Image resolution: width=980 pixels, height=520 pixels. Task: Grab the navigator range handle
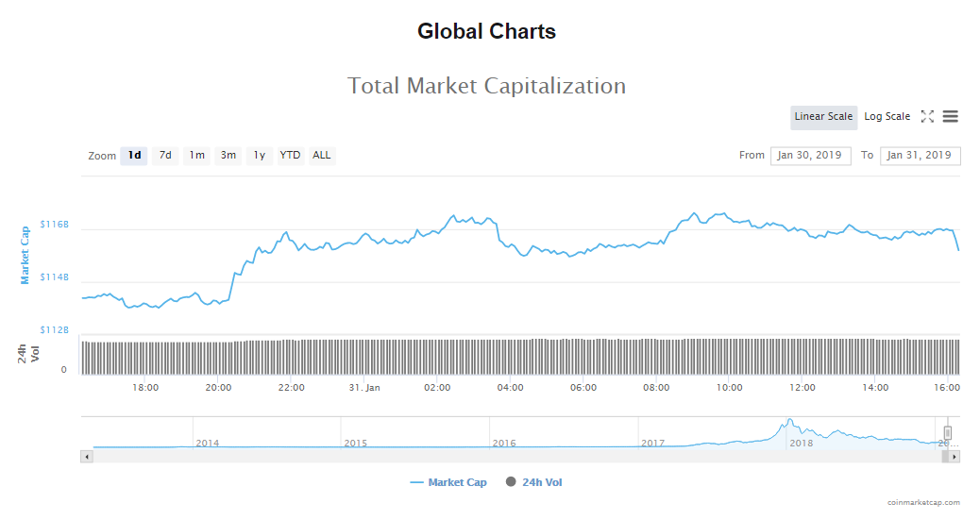click(947, 433)
